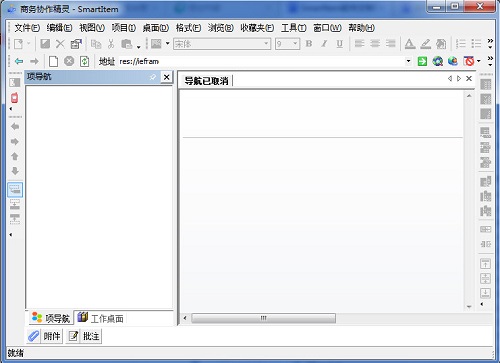
Task: Click the font color icon
Action: 410,44
